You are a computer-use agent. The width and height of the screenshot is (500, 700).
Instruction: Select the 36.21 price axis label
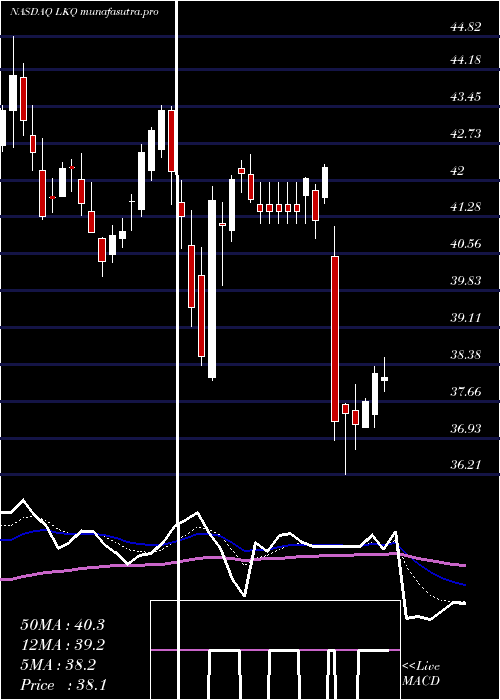coord(466,465)
